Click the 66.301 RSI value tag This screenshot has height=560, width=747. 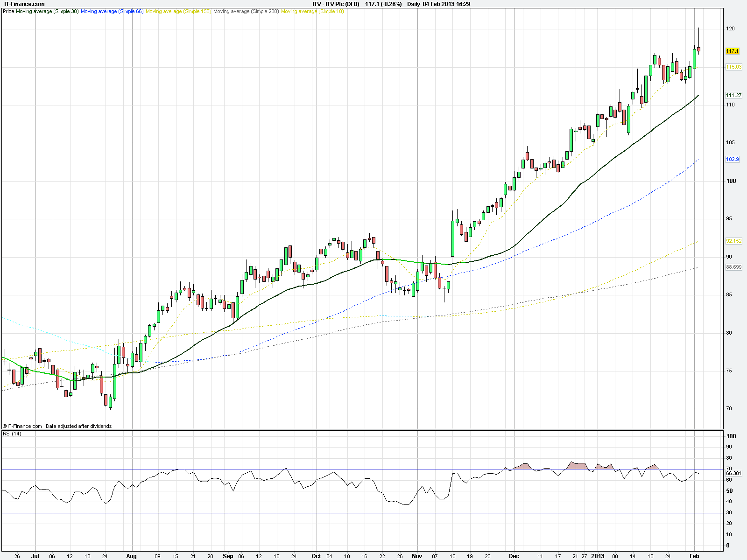coord(733,473)
